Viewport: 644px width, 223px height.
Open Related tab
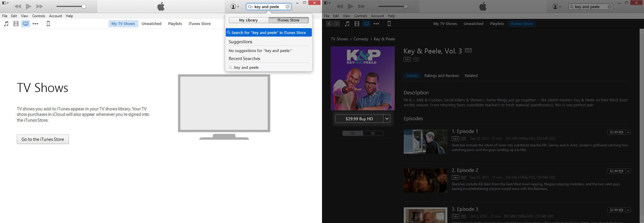pos(471,76)
